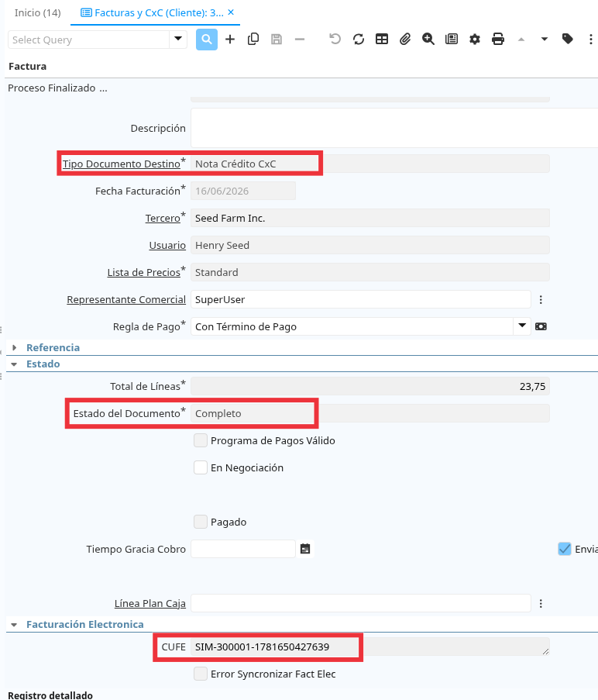
Task: Click the Tercero label link
Action: point(163,219)
